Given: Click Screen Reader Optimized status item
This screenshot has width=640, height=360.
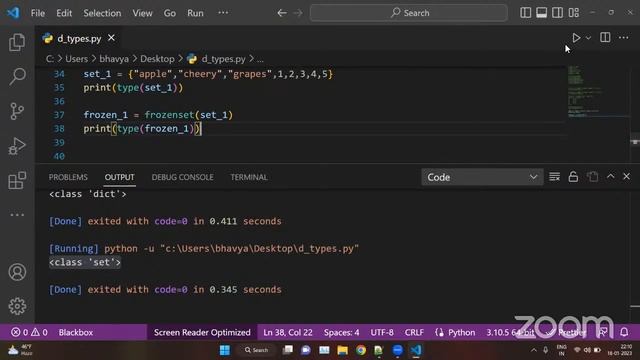Looking at the screenshot, I should tap(202, 332).
